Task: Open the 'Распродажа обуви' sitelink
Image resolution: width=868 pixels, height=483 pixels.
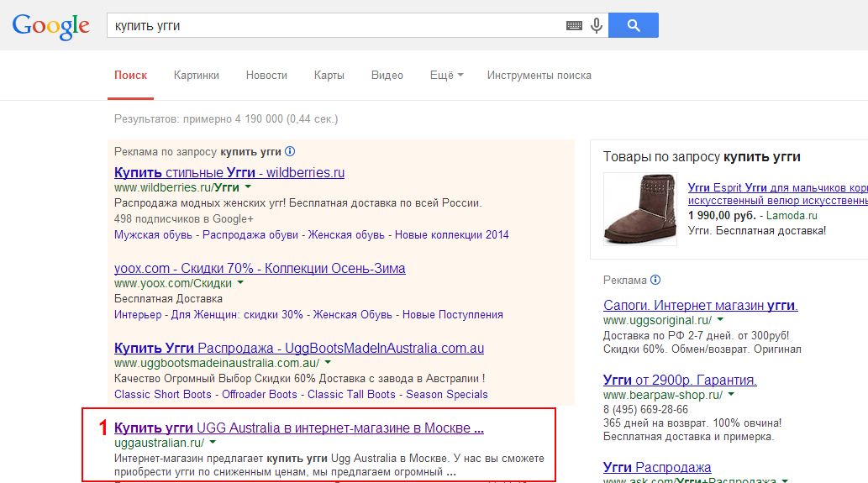Action: click(x=250, y=234)
